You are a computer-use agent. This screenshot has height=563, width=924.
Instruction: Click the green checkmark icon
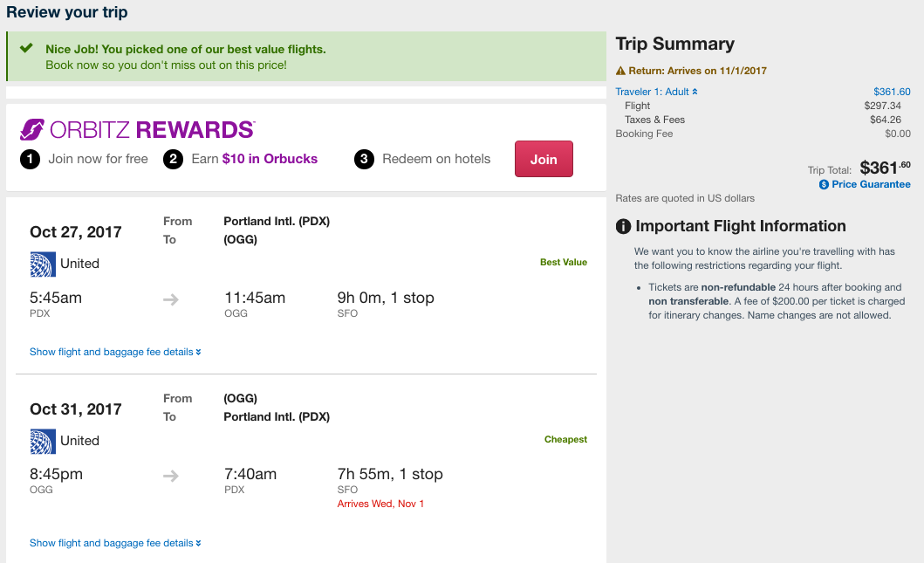point(26,49)
